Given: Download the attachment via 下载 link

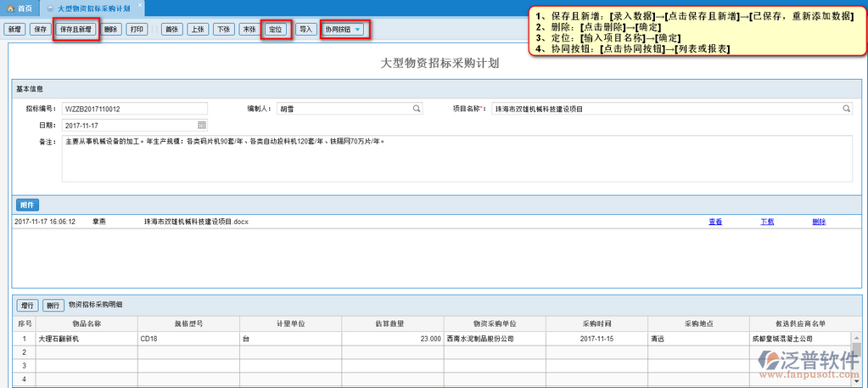Looking at the screenshot, I should pos(767,222).
